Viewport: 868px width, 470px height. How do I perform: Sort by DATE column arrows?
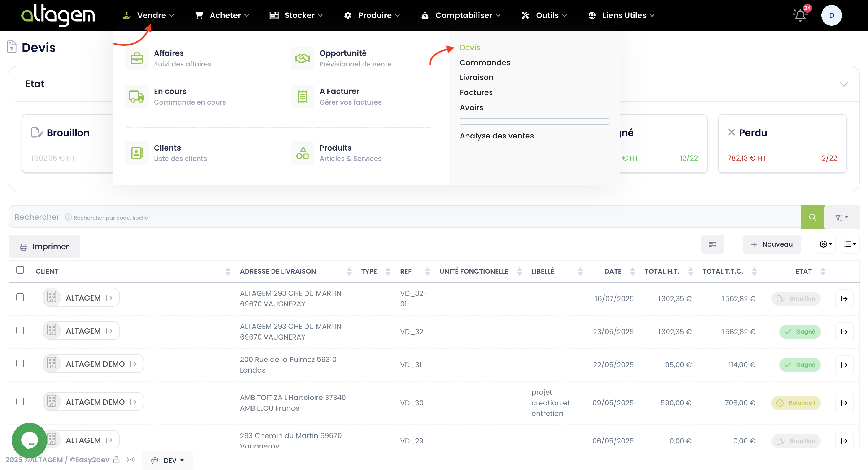pyautogui.click(x=633, y=271)
